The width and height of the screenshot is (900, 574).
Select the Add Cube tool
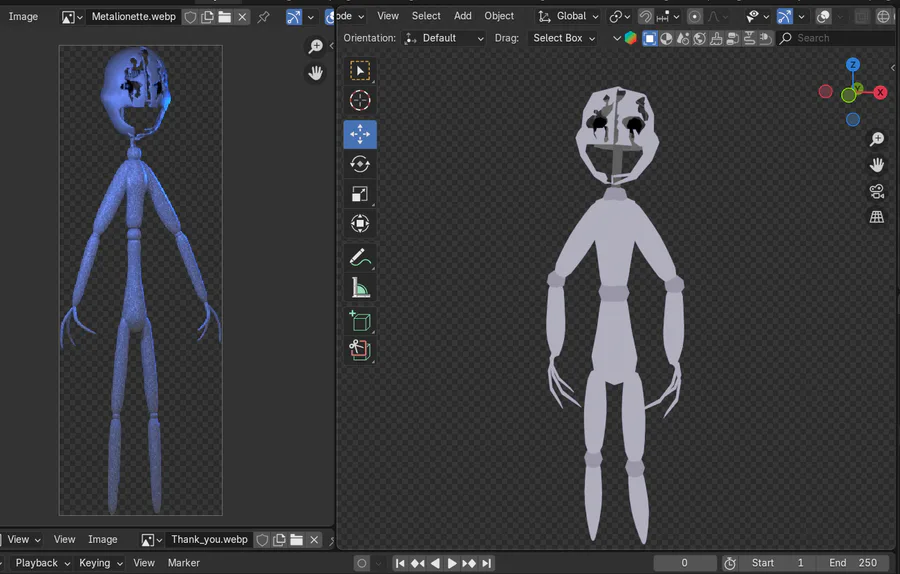pyautogui.click(x=360, y=321)
